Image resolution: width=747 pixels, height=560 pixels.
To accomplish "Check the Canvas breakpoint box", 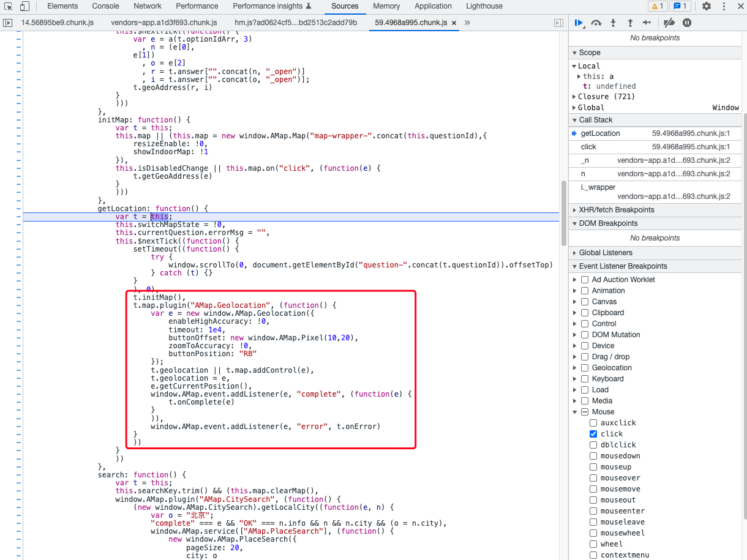I will click(585, 302).
